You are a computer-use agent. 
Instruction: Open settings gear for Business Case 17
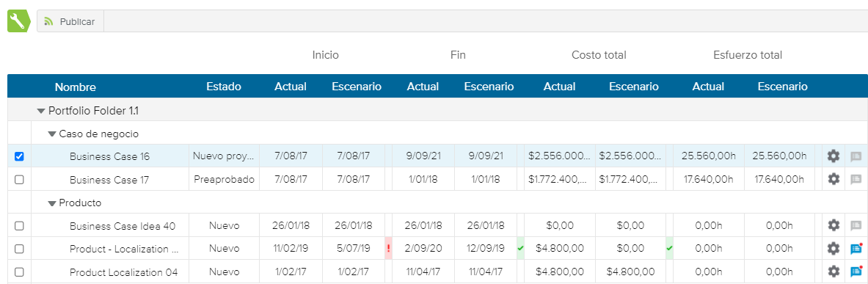pyautogui.click(x=833, y=179)
